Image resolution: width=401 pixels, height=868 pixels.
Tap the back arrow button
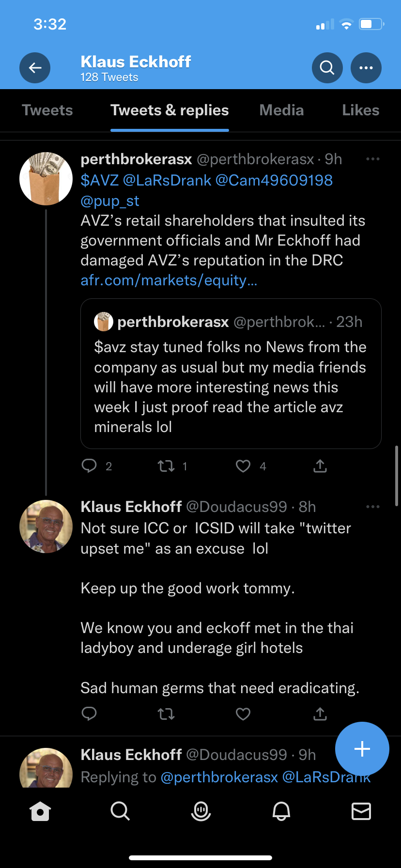(35, 68)
